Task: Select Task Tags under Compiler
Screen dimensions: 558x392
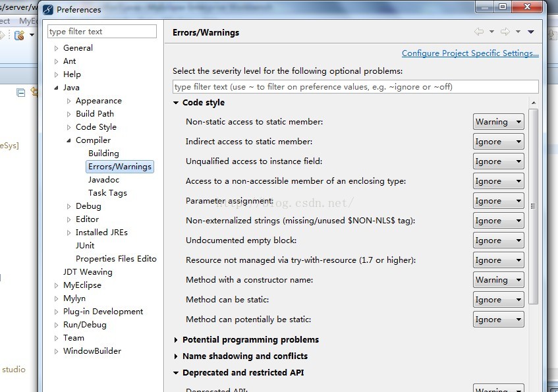Action: pos(107,193)
